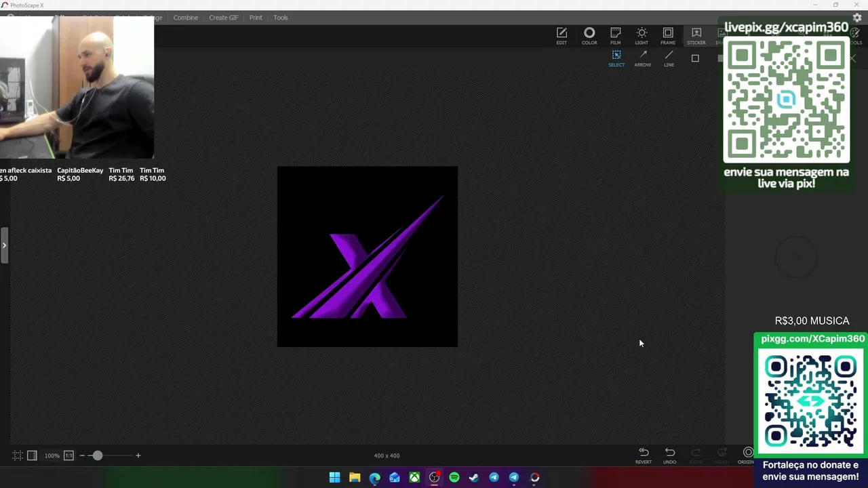This screenshot has width=868, height=488.
Task: Launch Microsoft Edge from the taskbar
Action: pyautogui.click(x=374, y=478)
